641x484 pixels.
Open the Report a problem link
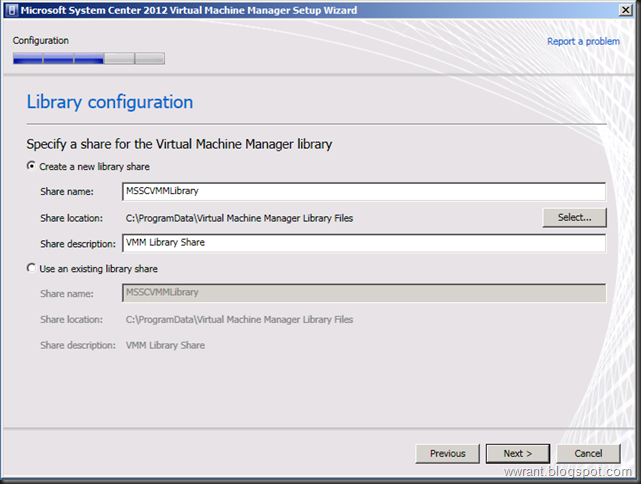583,41
